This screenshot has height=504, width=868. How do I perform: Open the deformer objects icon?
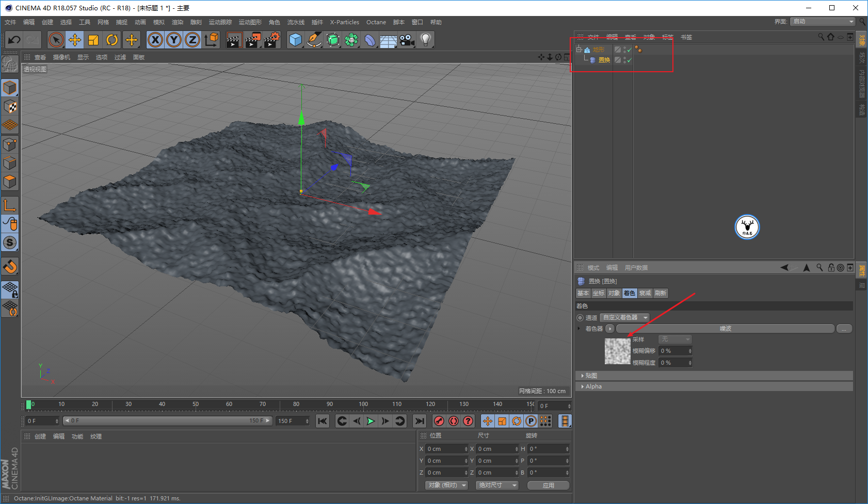point(370,40)
